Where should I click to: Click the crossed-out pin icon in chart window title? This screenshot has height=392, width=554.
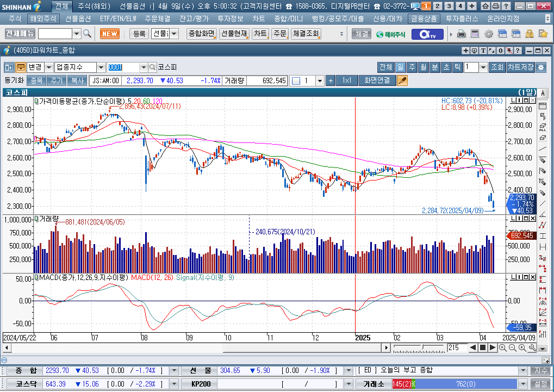pyautogui.click(x=509, y=51)
